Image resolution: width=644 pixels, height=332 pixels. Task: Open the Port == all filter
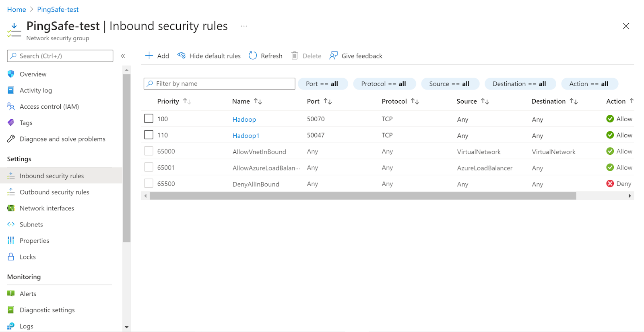[x=322, y=84]
